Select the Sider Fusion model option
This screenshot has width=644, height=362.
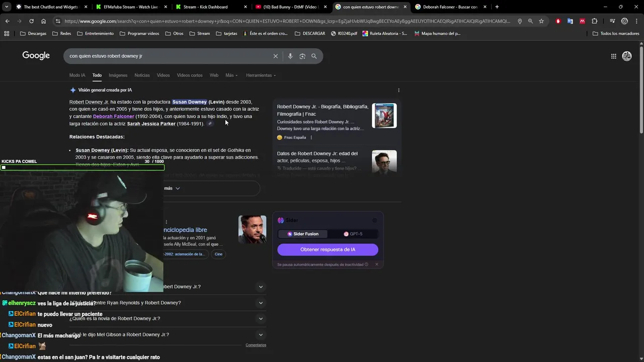click(302, 234)
